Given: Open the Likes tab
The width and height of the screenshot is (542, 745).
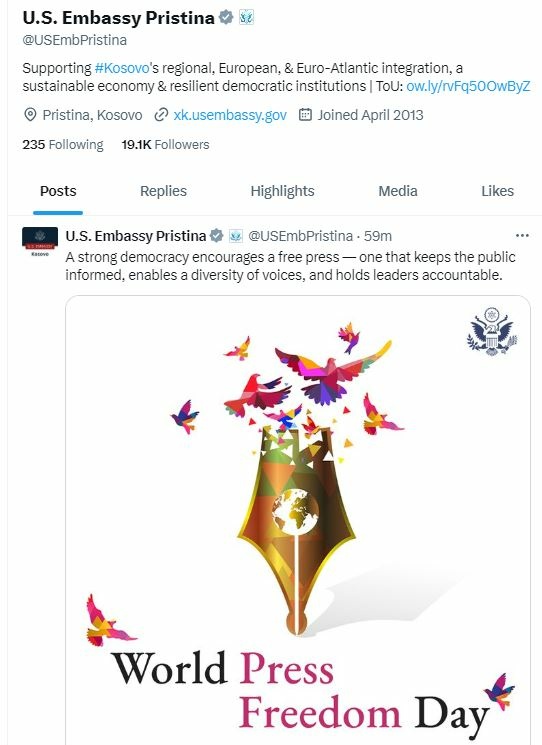Looking at the screenshot, I should click(x=497, y=191).
